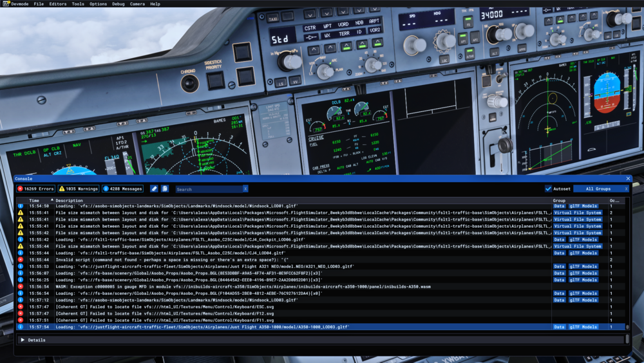Toggle the 1035 Warnings filter
The height and width of the screenshot is (363, 644).
[79, 189]
